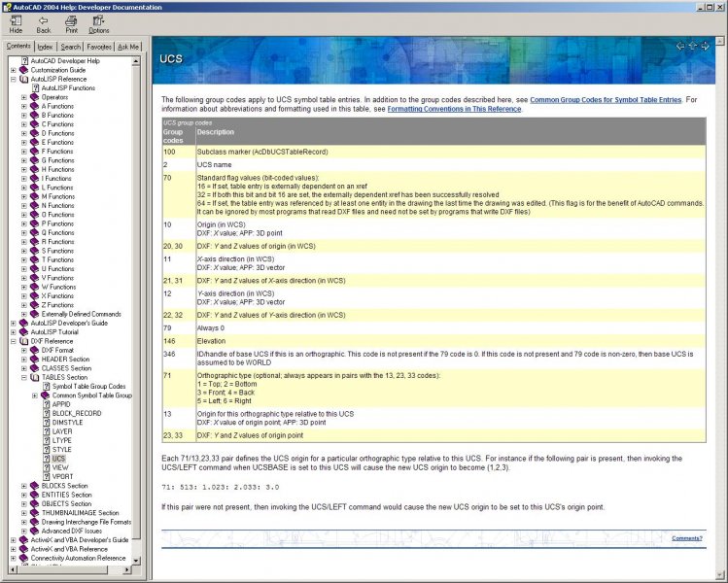Click the up arrow in page header
This screenshot has height=583, width=728.
click(x=692, y=46)
